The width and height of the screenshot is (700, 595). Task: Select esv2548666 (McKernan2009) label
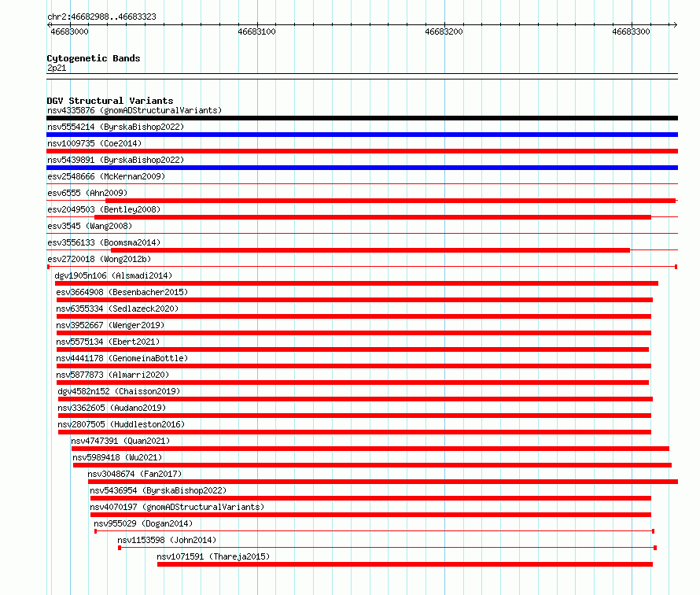point(106,176)
